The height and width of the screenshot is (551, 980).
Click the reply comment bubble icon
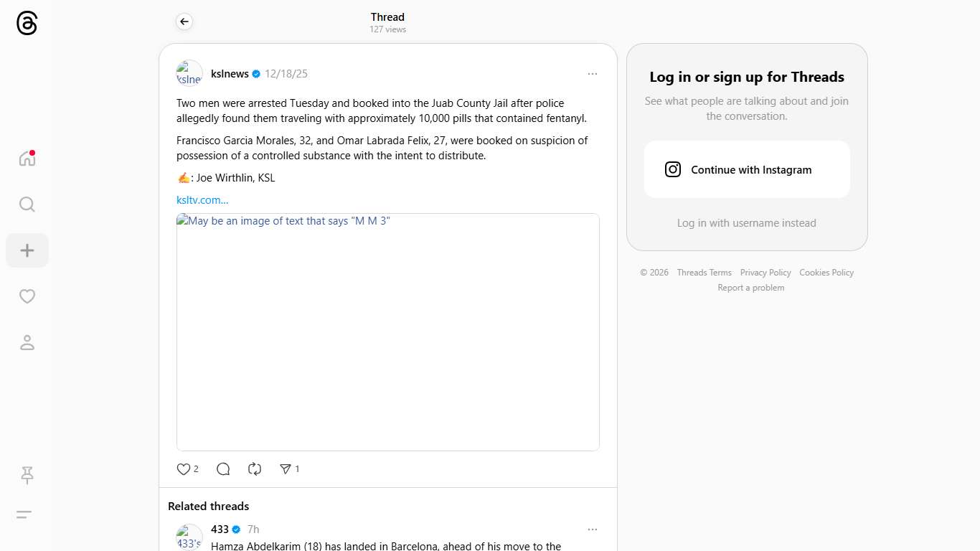[x=223, y=469]
